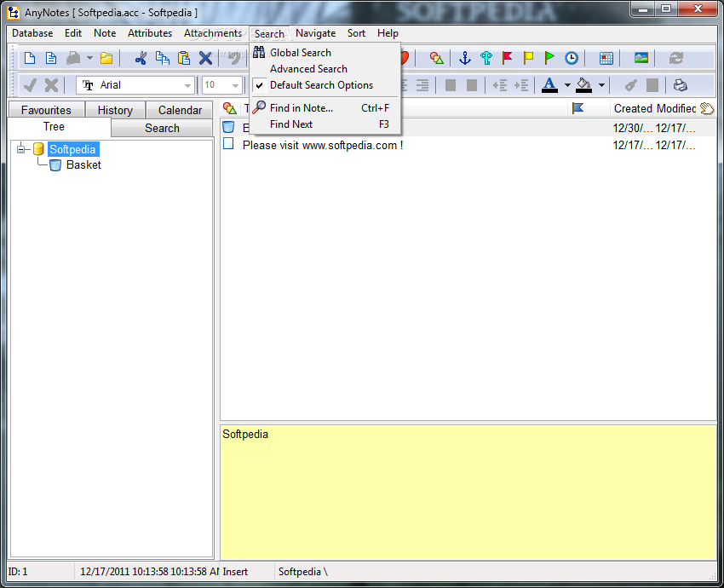Open the Note menu
Screen dimensions: 724x588
pos(105,33)
